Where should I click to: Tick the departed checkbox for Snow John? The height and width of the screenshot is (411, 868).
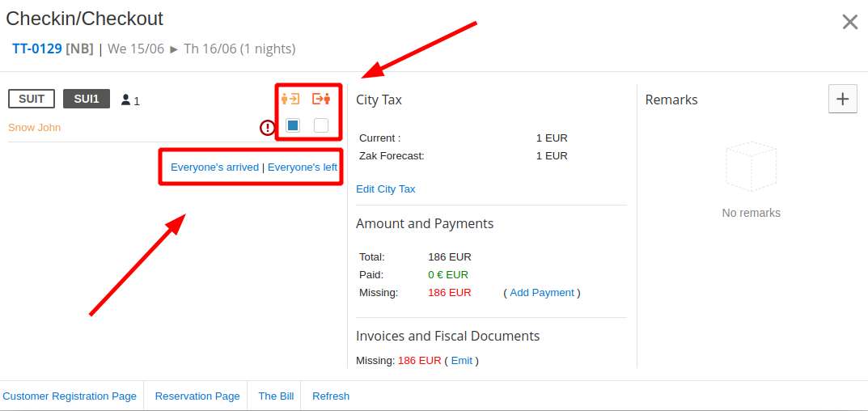(x=321, y=125)
